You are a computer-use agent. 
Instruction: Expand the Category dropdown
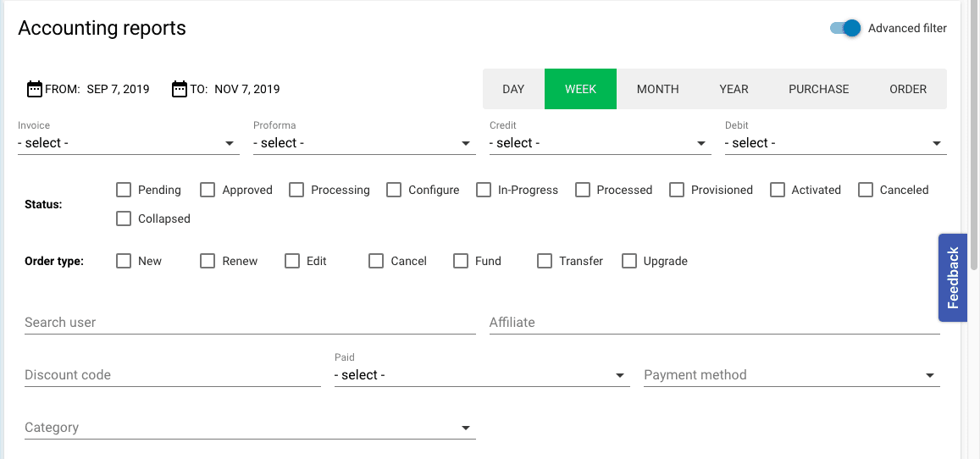pyautogui.click(x=249, y=428)
